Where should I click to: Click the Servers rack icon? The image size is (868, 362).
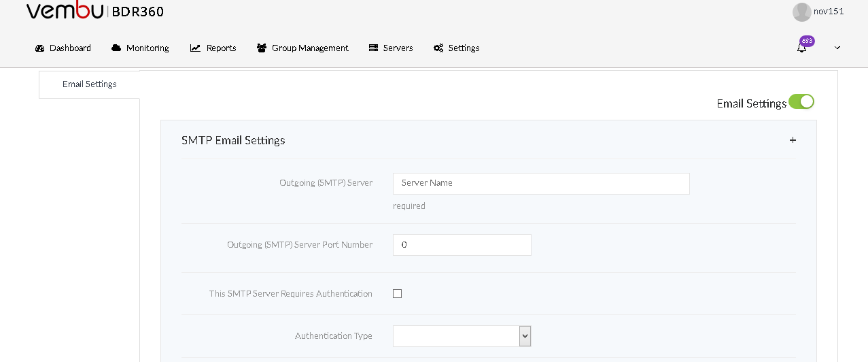pos(373,48)
